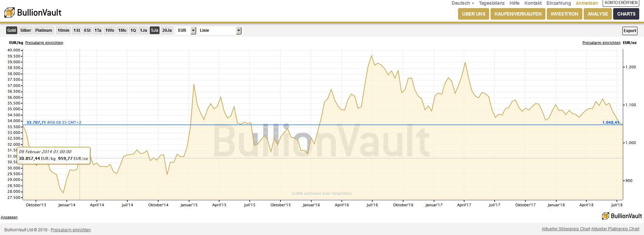Click the 09 Februar 2014 tooltip box
Image resolution: width=644 pixels, height=235 pixels.
(54, 156)
